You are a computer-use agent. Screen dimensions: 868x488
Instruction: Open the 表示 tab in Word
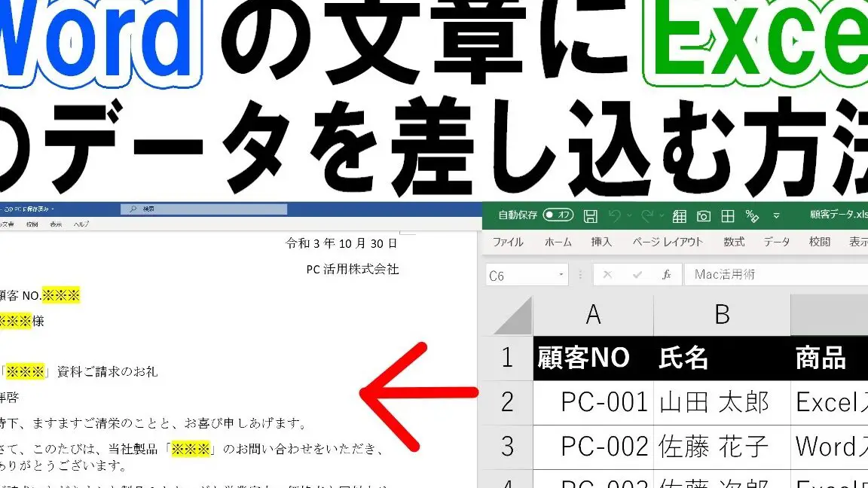coord(56,224)
